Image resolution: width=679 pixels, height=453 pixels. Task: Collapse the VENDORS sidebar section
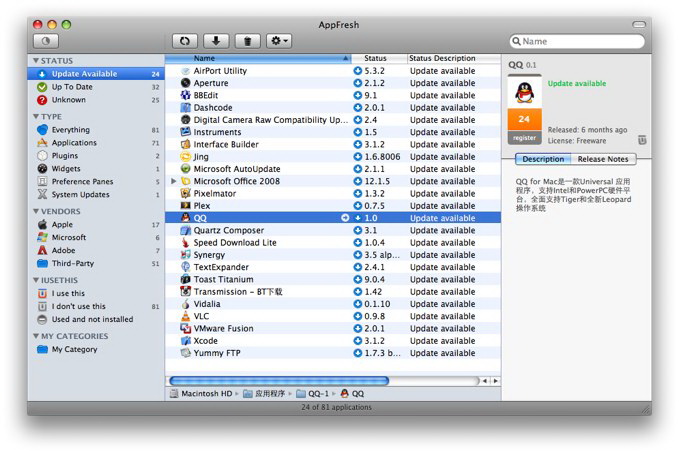pyautogui.click(x=36, y=211)
